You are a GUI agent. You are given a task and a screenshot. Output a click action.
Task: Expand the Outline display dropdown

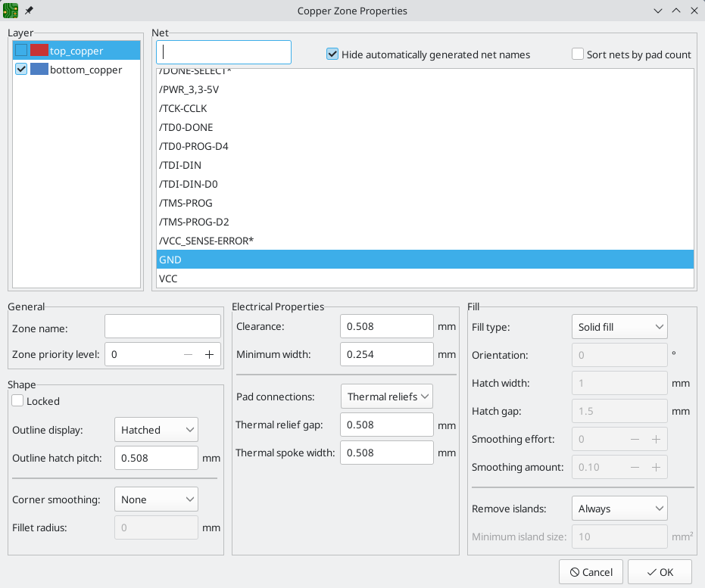pyautogui.click(x=155, y=430)
